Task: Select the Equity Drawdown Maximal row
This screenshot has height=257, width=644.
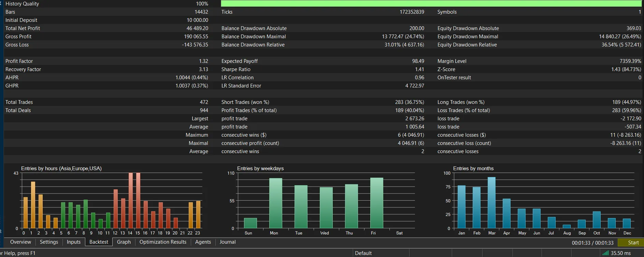Action: pos(539,37)
